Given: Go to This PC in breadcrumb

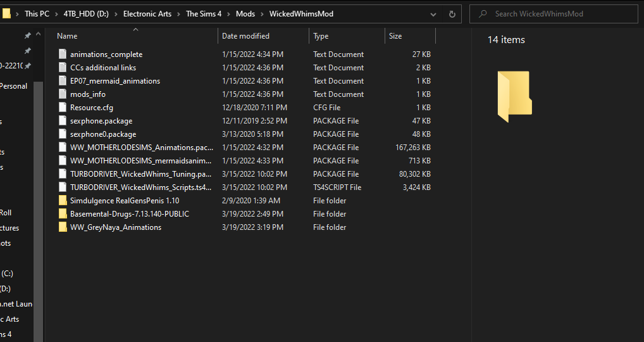Looking at the screenshot, I should (x=37, y=14).
